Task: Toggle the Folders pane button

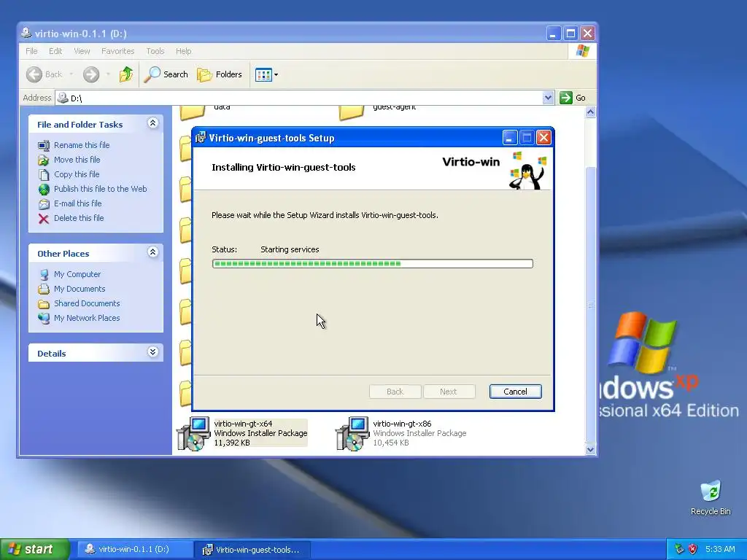Action: [x=220, y=74]
